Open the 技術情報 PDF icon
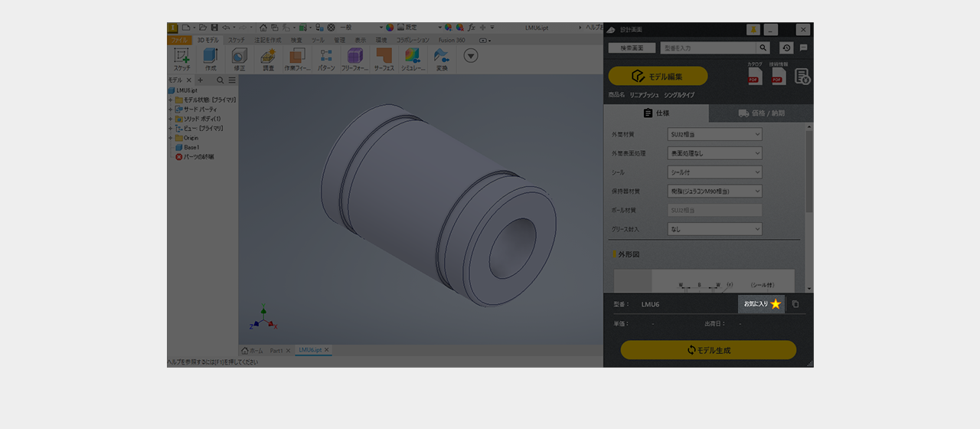The height and width of the screenshot is (429, 980). 778,76
